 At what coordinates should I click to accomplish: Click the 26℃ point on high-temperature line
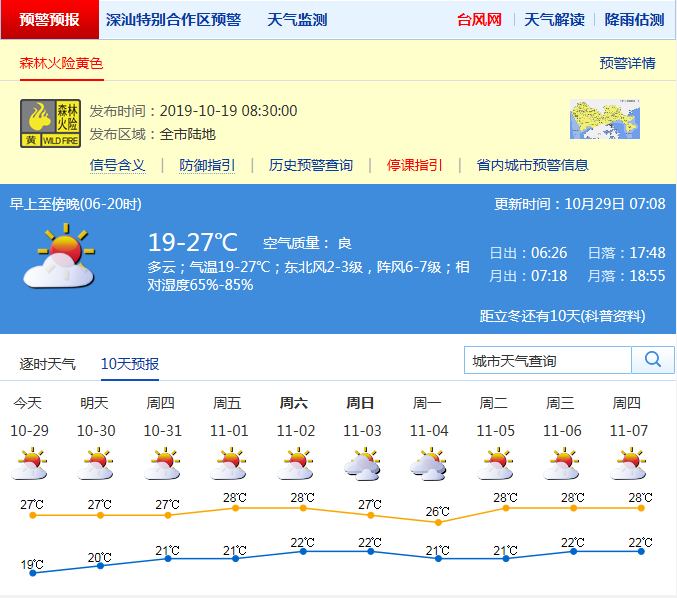[x=438, y=521]
